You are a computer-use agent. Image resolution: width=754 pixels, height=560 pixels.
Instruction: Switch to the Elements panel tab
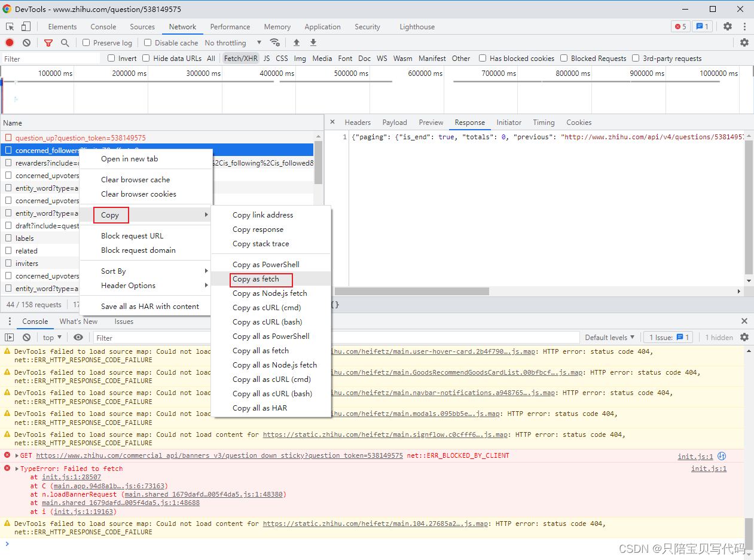(x=62, y=26)
